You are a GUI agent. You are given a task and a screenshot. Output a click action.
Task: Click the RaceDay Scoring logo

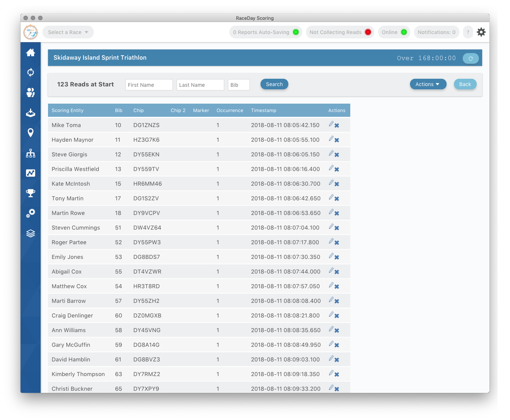(31, 32)
